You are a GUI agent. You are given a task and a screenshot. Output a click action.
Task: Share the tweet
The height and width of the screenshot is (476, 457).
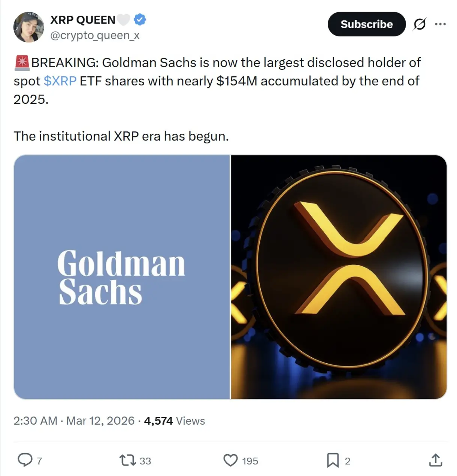pyautogui.click(x=436, y=460)
